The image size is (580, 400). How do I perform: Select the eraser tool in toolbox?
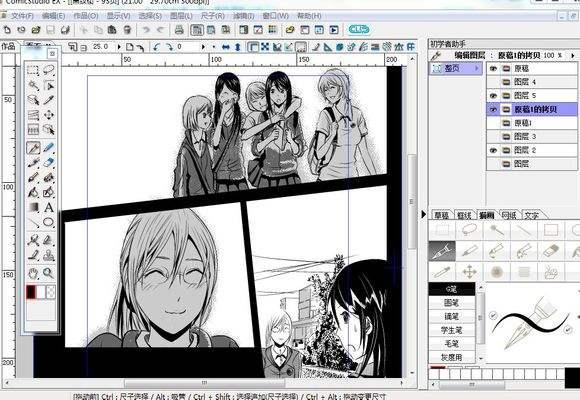(48, 163)
